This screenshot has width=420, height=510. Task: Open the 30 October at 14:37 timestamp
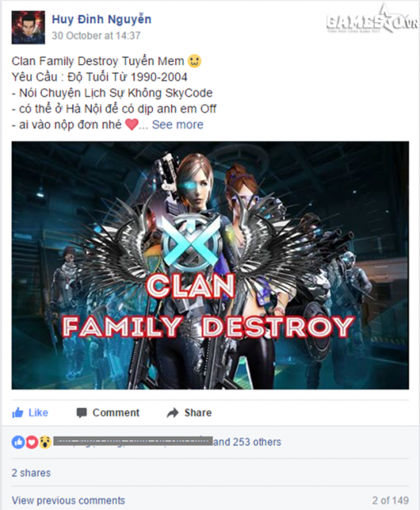(x=96, y=35)
